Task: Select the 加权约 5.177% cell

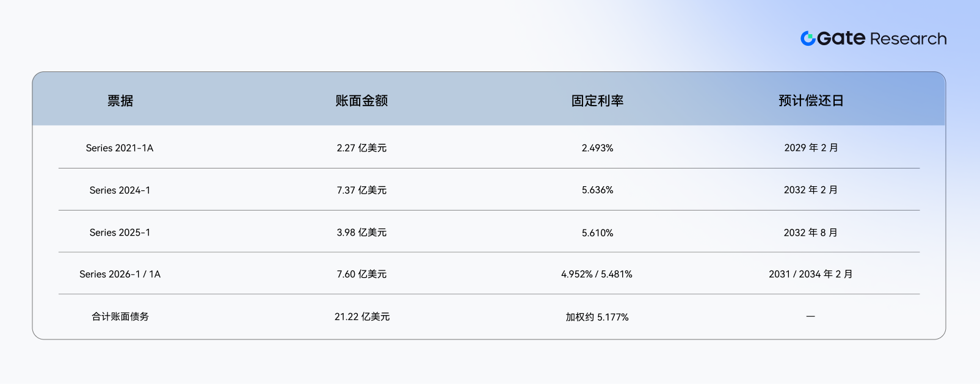Action: pos(597,317)
